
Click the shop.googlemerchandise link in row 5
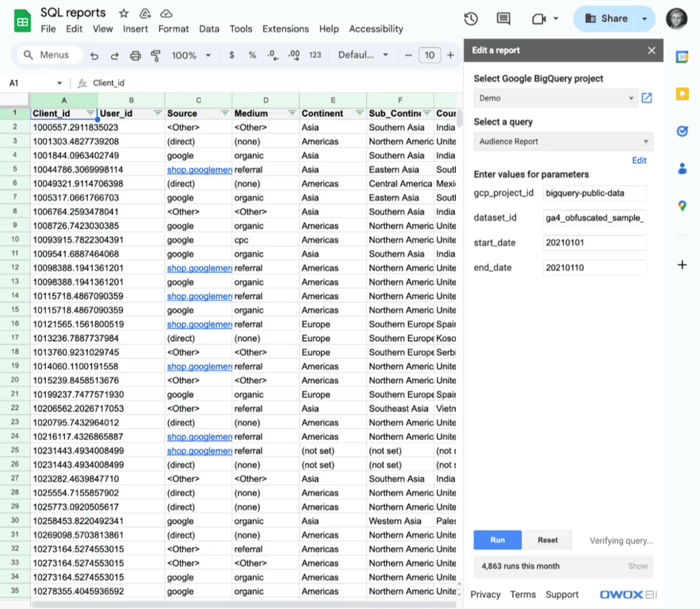coord(199,170)
